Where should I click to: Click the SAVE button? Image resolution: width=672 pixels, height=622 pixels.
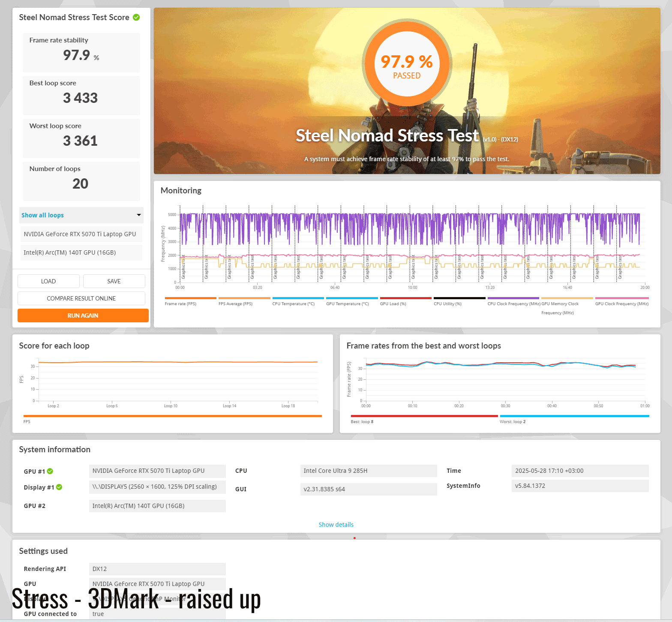pyautogui.click(x=114, y=281)
